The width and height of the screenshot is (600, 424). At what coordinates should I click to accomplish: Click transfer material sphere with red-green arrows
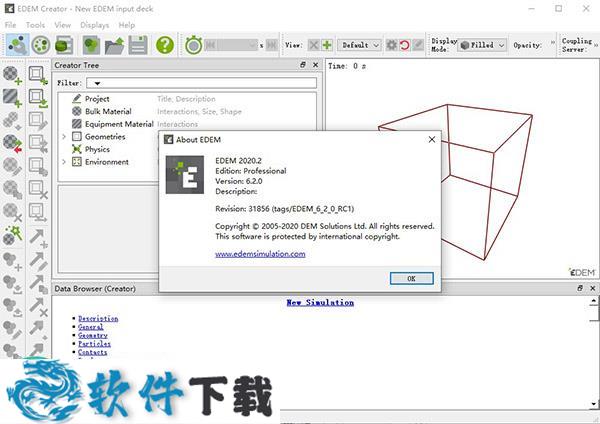click(x=13, y=144)
